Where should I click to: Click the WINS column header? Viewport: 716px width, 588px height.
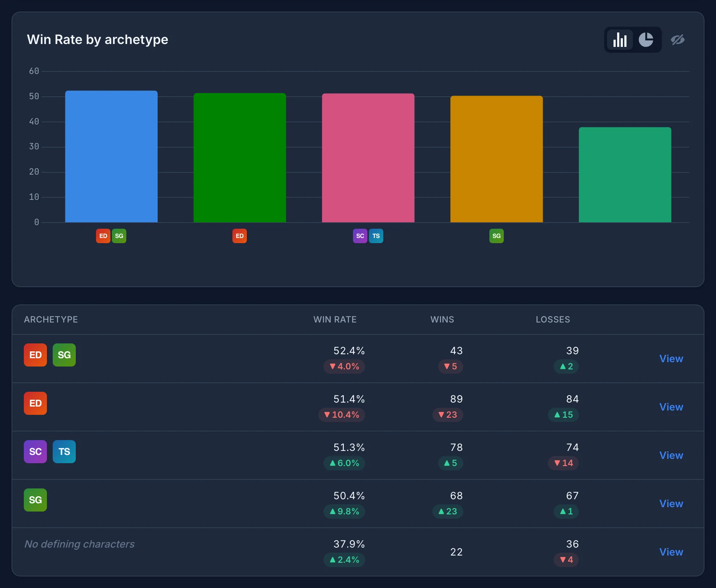(x=442, y=319)
